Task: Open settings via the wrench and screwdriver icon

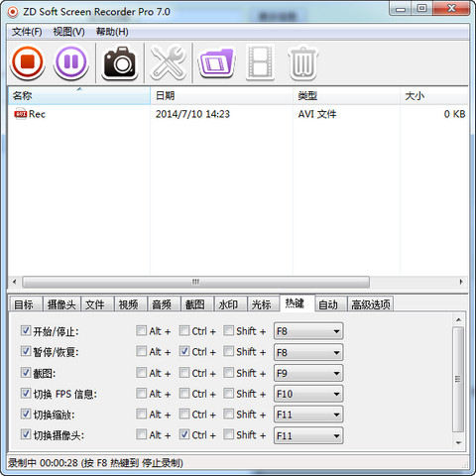Action: click(x=169, y=62)
